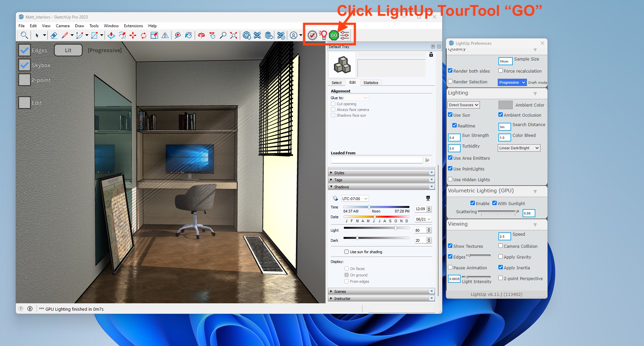644x346 pixels.
Task: Click the LightUp light bulb icon
Action: click(323, 35)
